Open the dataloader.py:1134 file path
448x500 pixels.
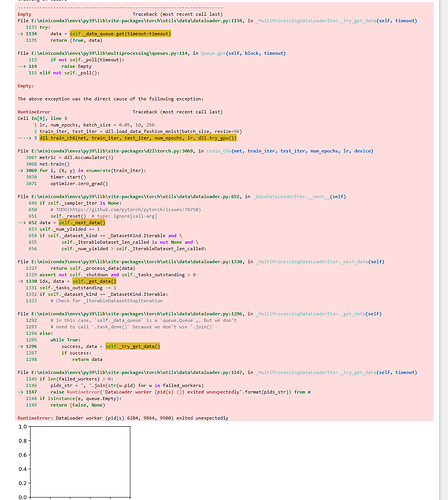[x=130, y=21]
